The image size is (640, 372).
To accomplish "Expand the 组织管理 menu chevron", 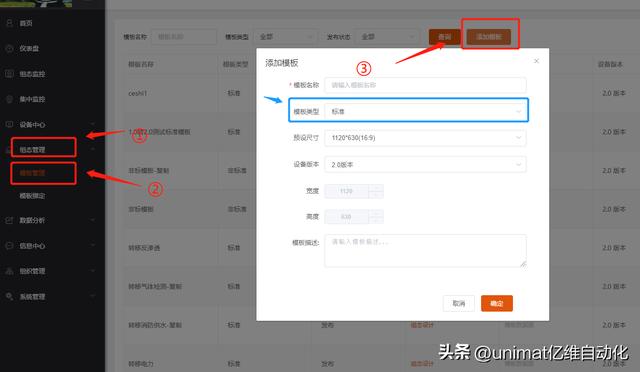I will (93, 271).
